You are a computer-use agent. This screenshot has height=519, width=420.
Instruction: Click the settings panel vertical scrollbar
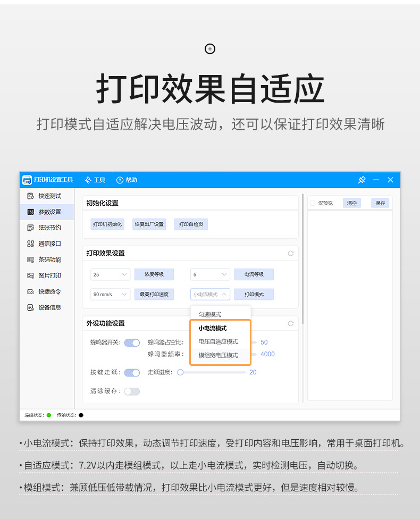tap(303, 259)
